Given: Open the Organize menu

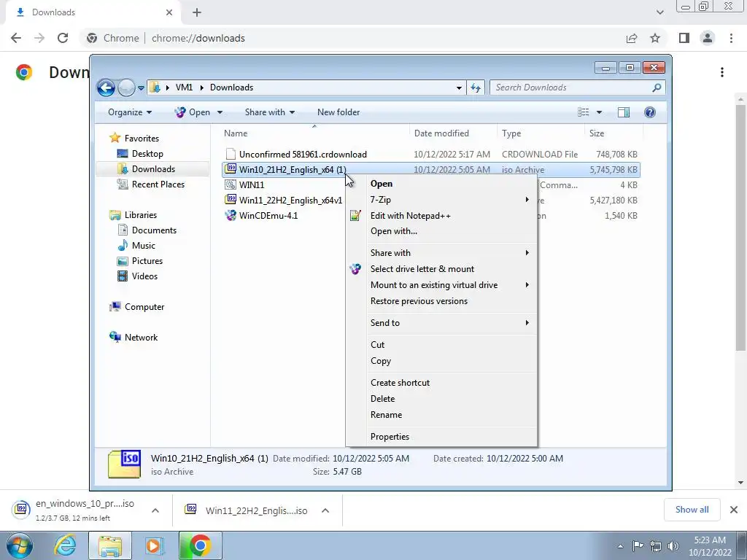Looking at the screenshot, I should (x=130, y=112).
